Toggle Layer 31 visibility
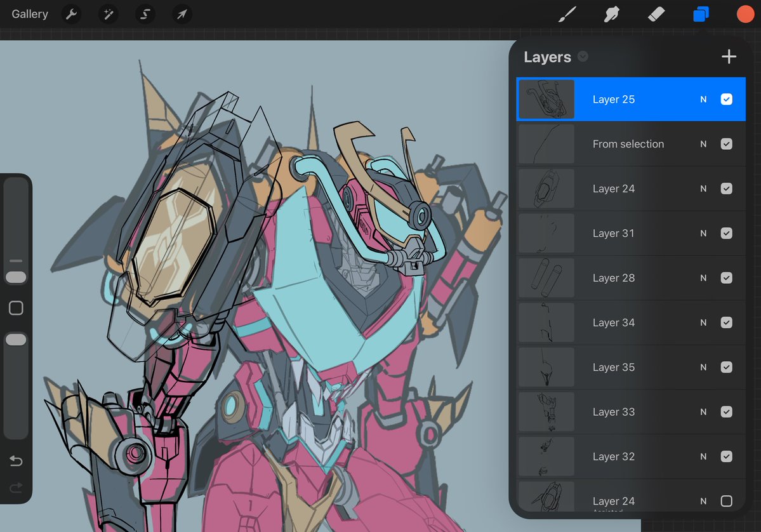The image size is (761, 532). (727, 233)
